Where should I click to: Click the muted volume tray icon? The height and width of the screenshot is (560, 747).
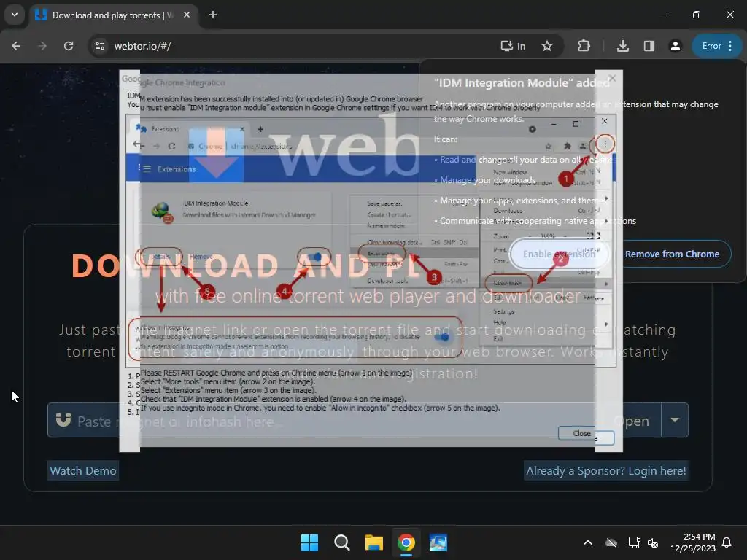653,542
